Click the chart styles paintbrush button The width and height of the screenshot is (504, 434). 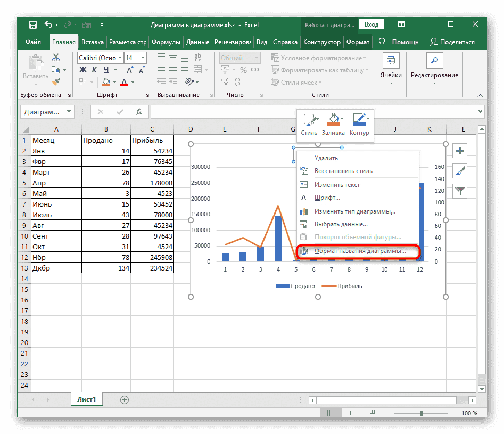pyautogui.click(x=460, y=171)
